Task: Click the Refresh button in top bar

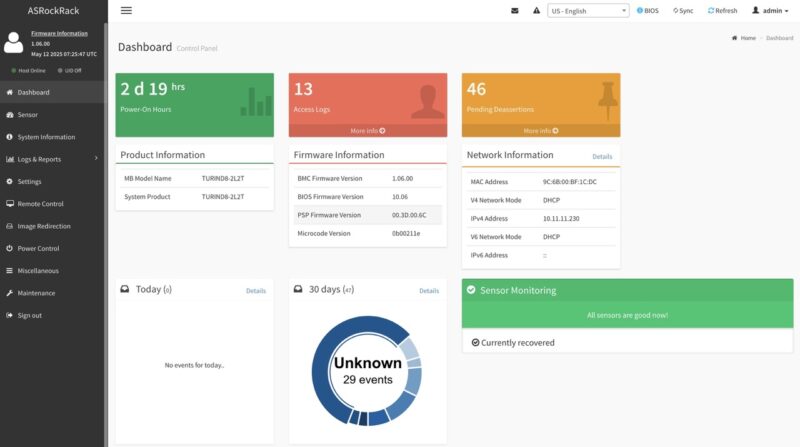Action: coord(722,11)
